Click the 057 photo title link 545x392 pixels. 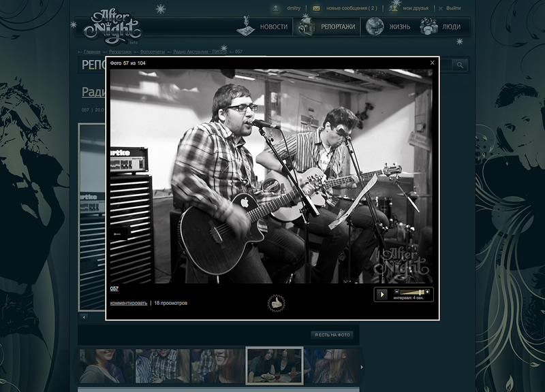(x=114, y=289)
